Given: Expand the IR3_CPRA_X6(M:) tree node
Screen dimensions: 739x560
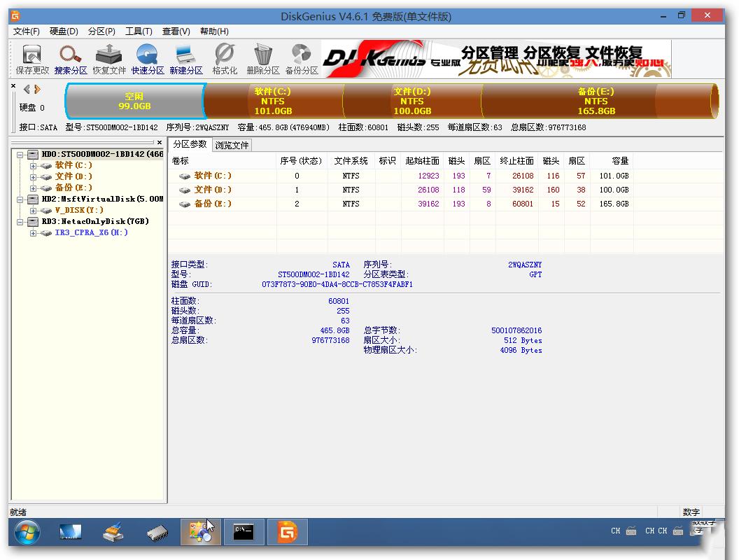Looking at the screenshot, I should tap(31, 232).
